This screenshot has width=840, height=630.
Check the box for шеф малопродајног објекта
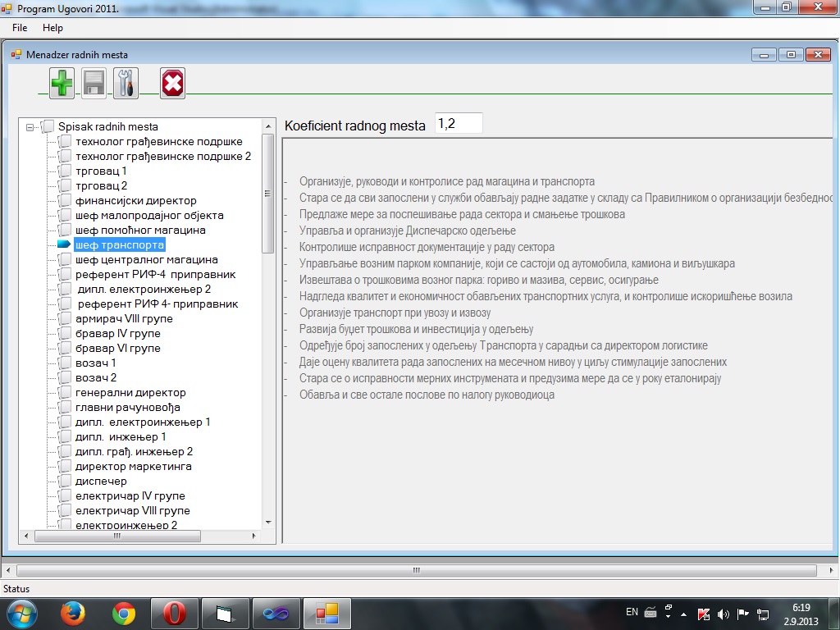click(x=65, y=216)
